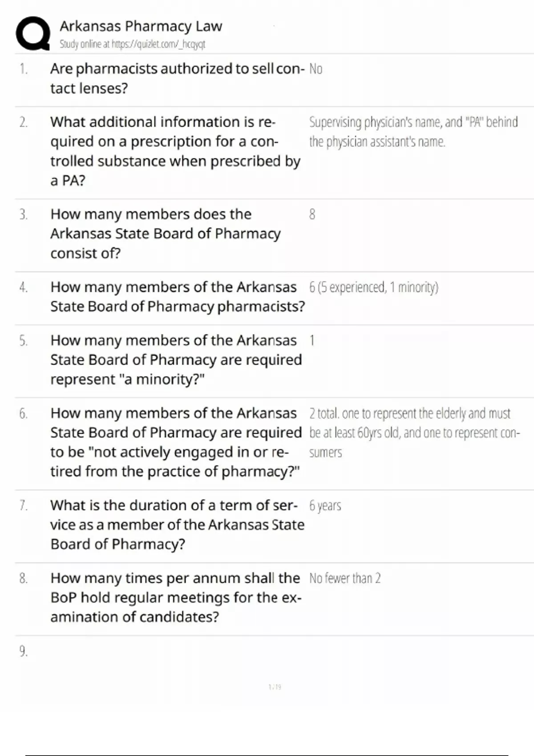Viewport: 534px width, 756px height.
Task: Select the "a minority" representation question
Action: (176, 360)
